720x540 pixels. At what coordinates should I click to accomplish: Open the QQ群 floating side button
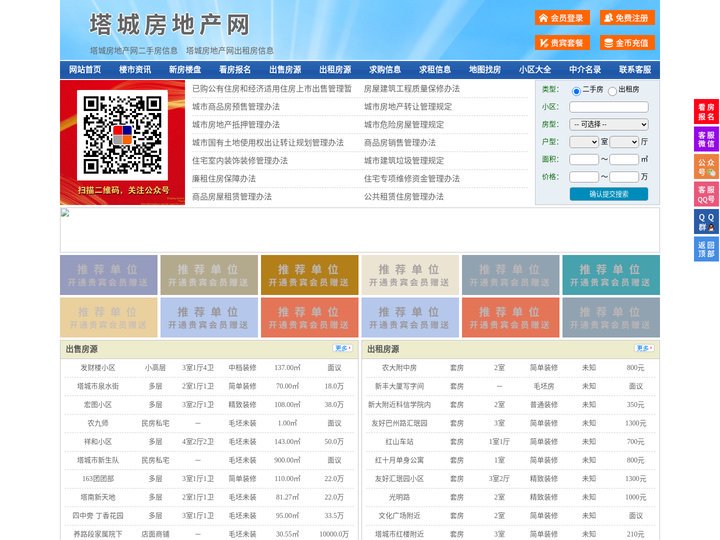(706, 222)
